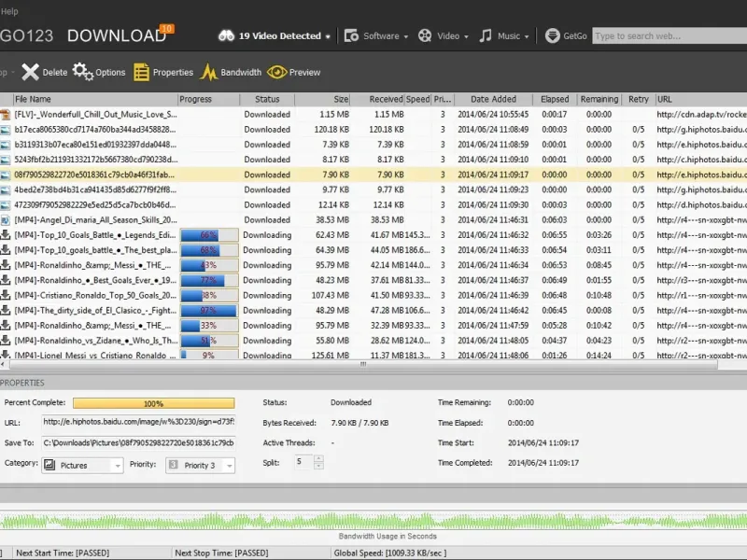This screenshot has width=747, height=560.
Task: Click picture icon for 4bed2e738bd4b31ca file
Action: [6, 190]
